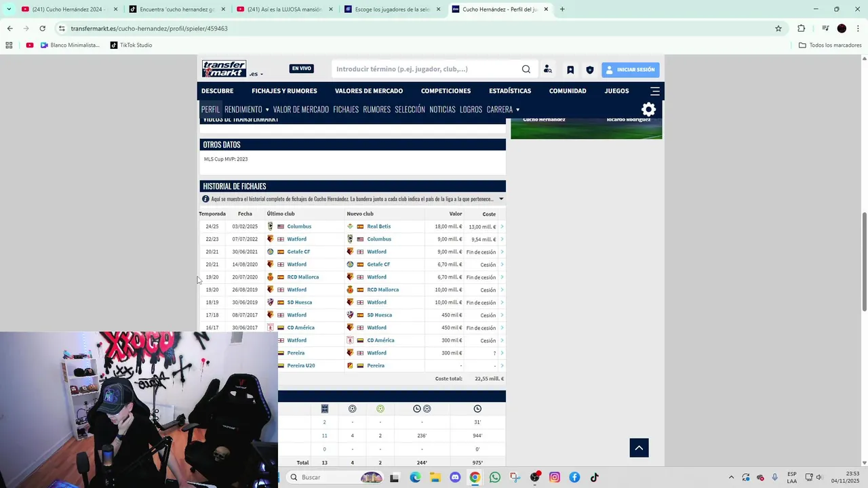Switch to the NOTICIAS player tab
The height and width of the screenshot is (488, 868).
(x=442, y=109)
